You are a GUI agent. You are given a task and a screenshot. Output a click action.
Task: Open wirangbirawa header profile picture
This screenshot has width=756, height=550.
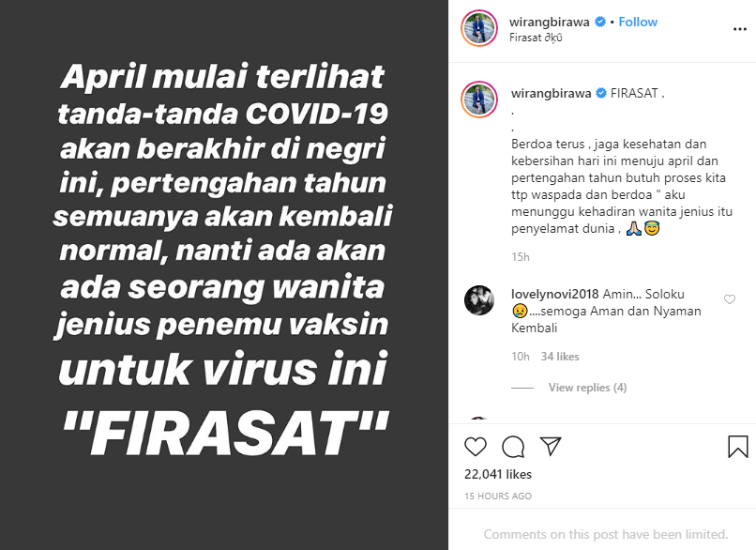(x=478, y=28)
